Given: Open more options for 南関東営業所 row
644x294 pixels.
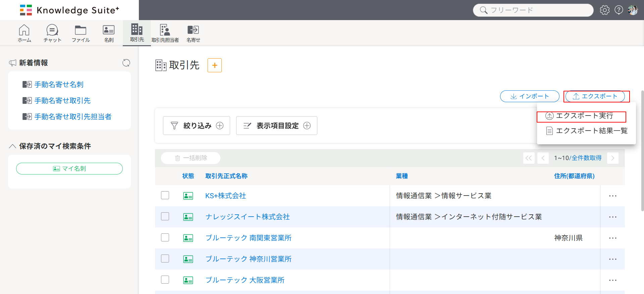Looking at the screenshot, I should click(x=613, y=238).
